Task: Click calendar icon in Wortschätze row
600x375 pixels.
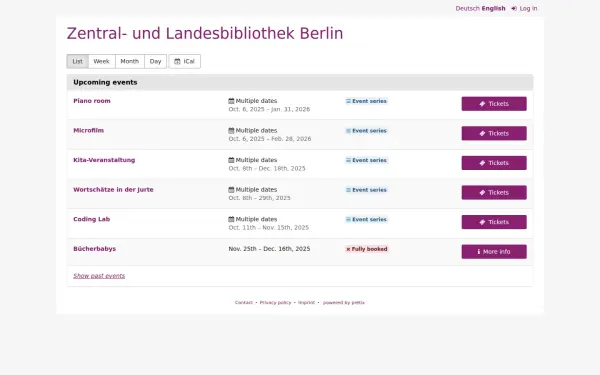Action: coord(231,189)
